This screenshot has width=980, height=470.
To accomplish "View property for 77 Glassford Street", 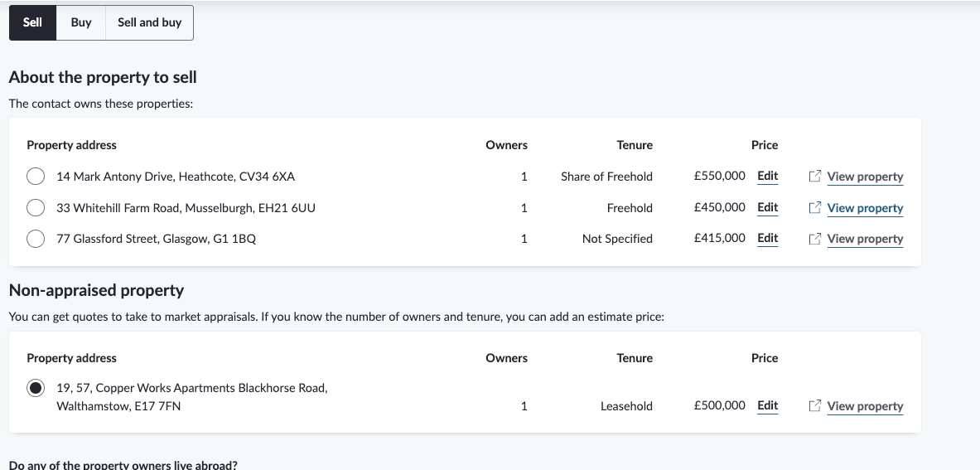I will coord(865,239).
